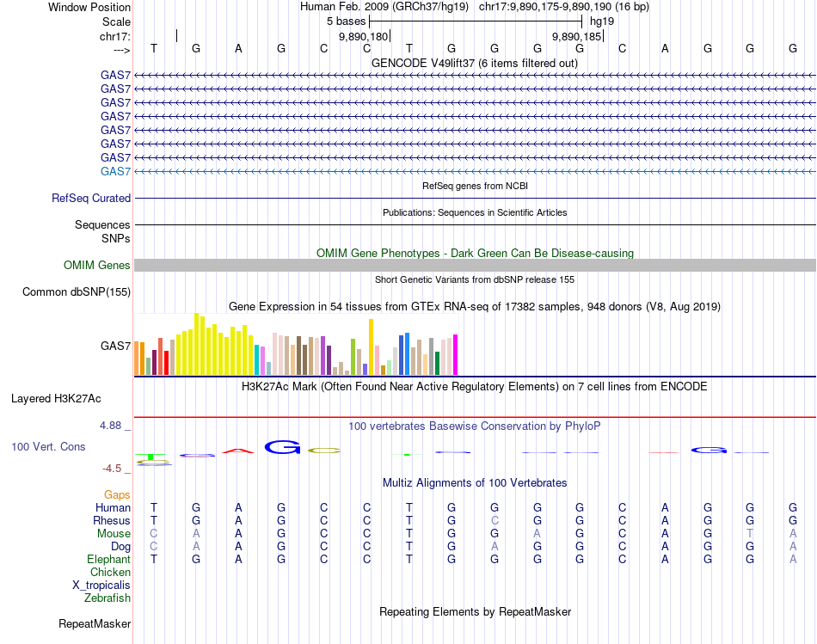Click the PhyloP Basewise Conservation title

(474, 426)
